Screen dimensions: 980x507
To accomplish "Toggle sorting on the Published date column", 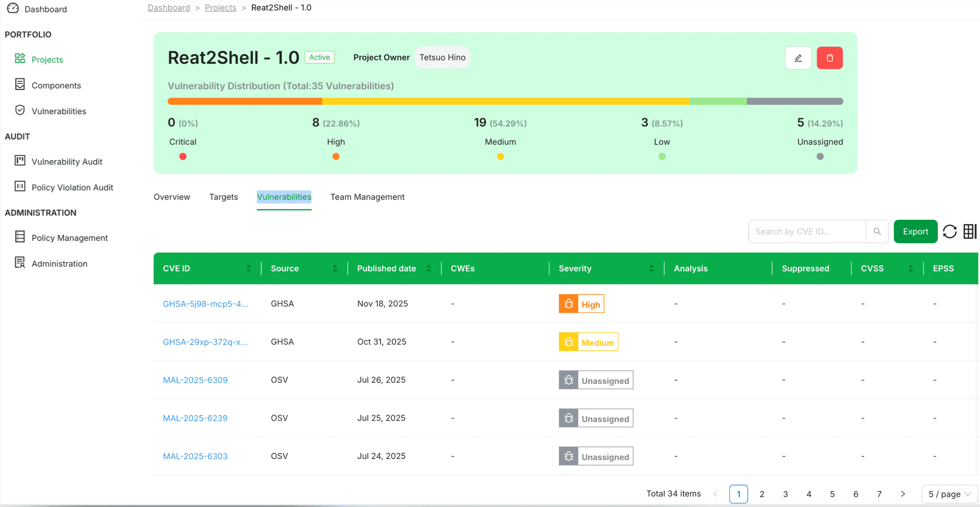I will coord(428,268).
